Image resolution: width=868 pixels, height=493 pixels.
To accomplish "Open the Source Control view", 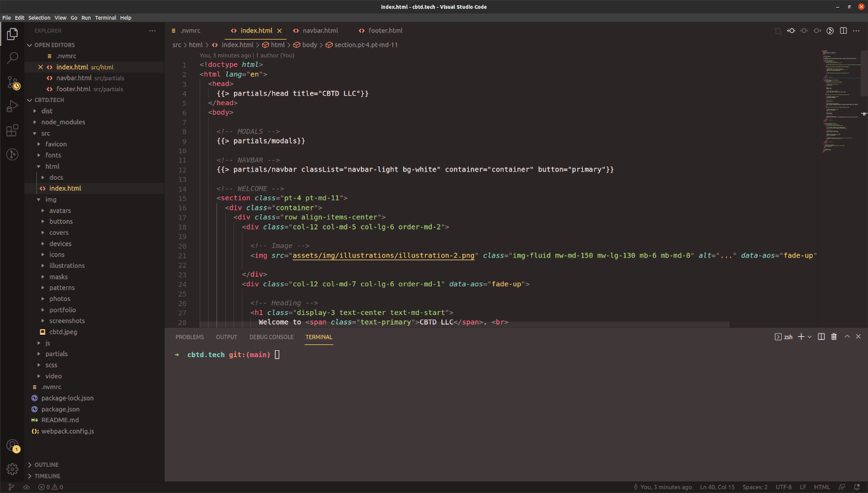I will click(x=12, y=82).
